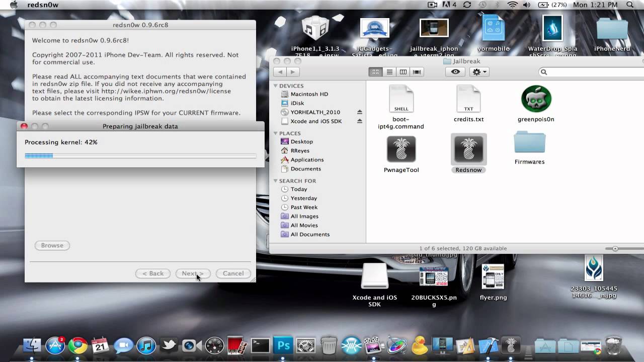This screenshot has width=644, height=362.
Task: Select RReyes home folder in sidebar
Action: [x=300, y=151]
